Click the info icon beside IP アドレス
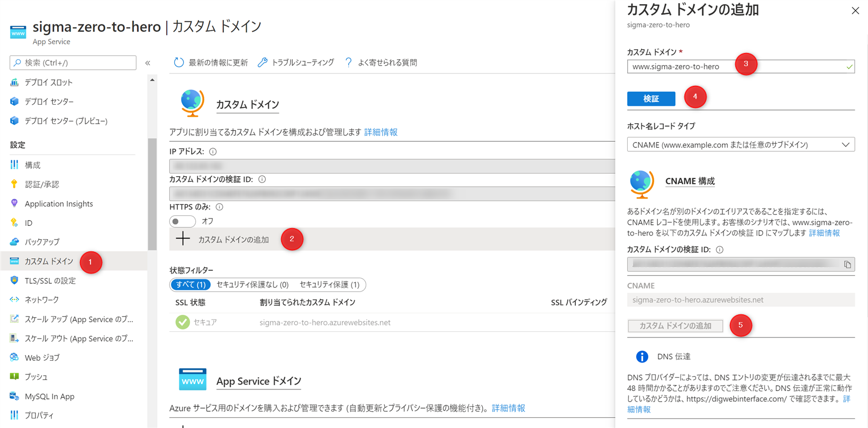 213,152
